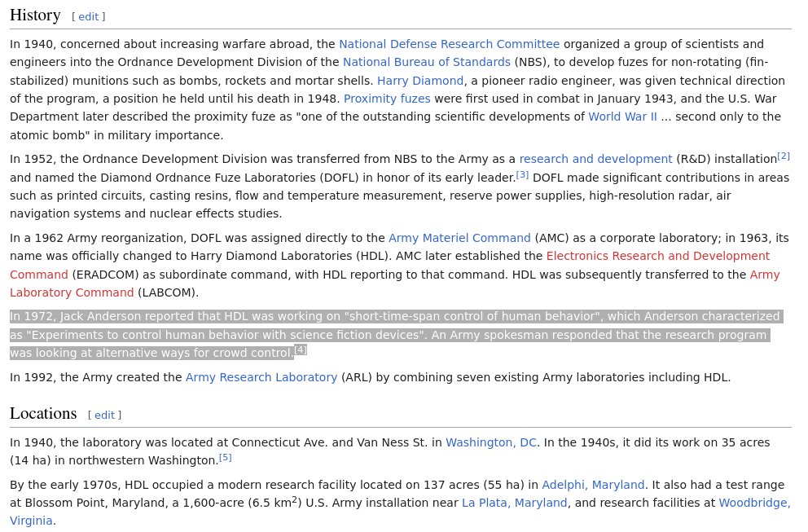Visit the La Plata, Maryland link

[x=514, y=503]
